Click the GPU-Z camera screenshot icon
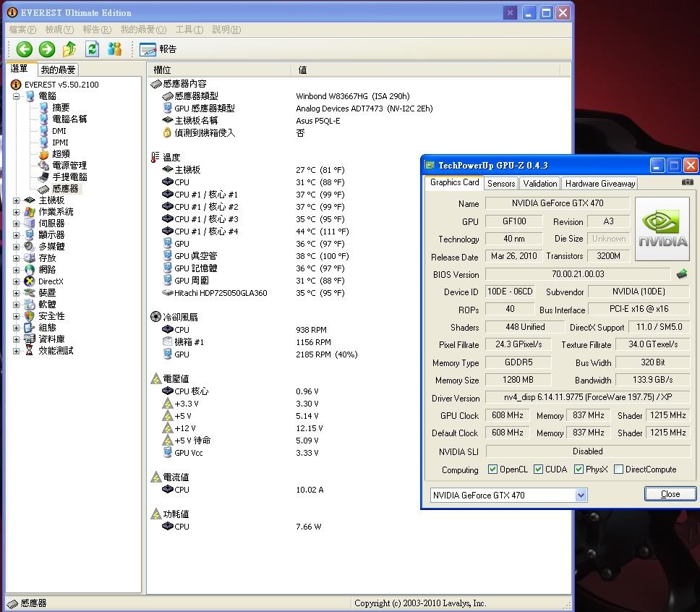 click(x=688, y=182)
